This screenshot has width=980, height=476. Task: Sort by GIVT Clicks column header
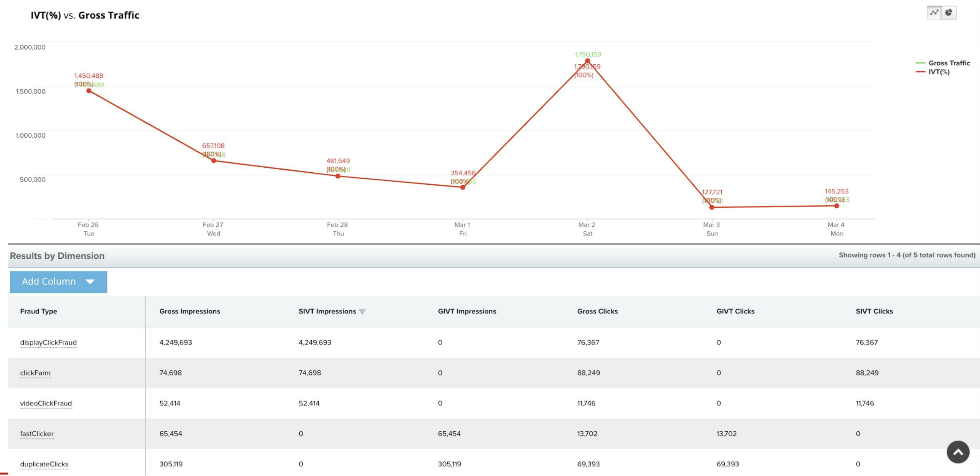coord(735,311)
